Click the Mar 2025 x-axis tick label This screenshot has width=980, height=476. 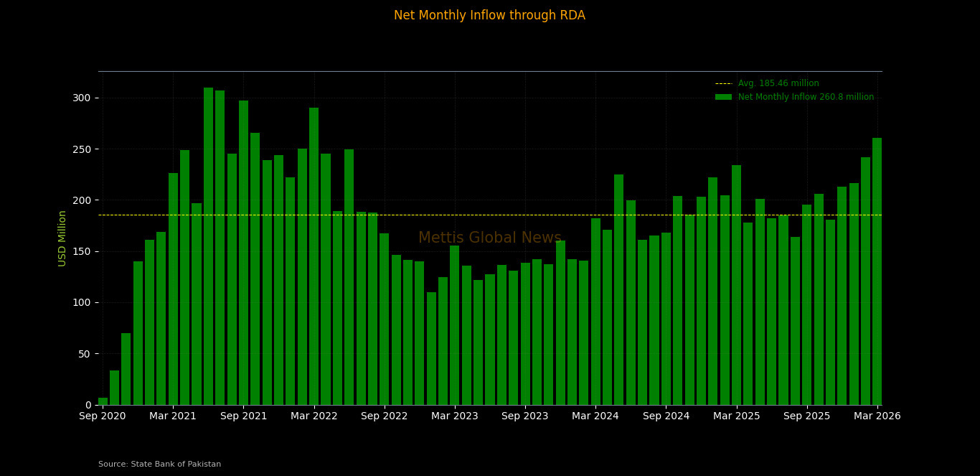(x=736, y=416)
